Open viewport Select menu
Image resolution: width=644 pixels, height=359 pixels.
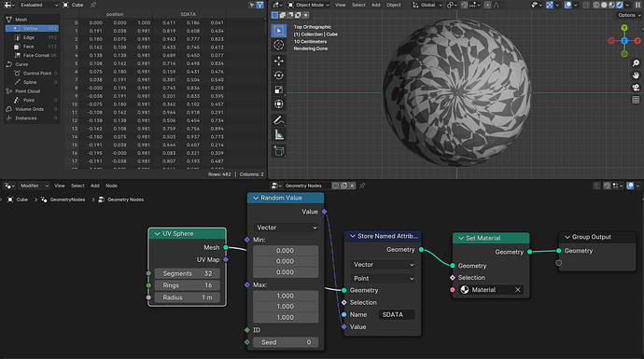358,5
